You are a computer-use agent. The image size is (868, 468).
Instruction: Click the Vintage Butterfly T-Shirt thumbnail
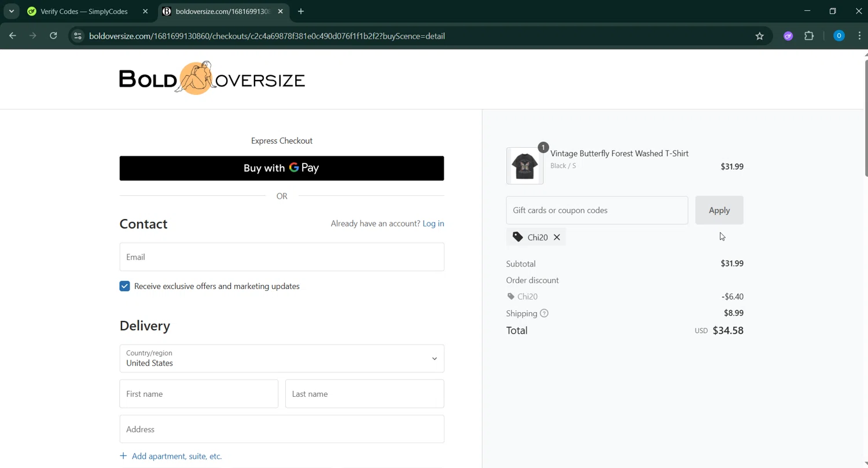click(525, 166)
